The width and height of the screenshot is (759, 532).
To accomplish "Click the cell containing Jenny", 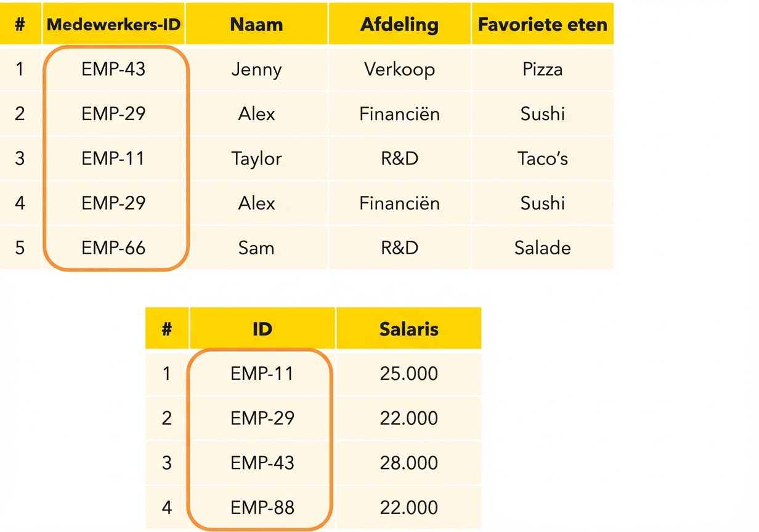I will (x=256, y=70).
